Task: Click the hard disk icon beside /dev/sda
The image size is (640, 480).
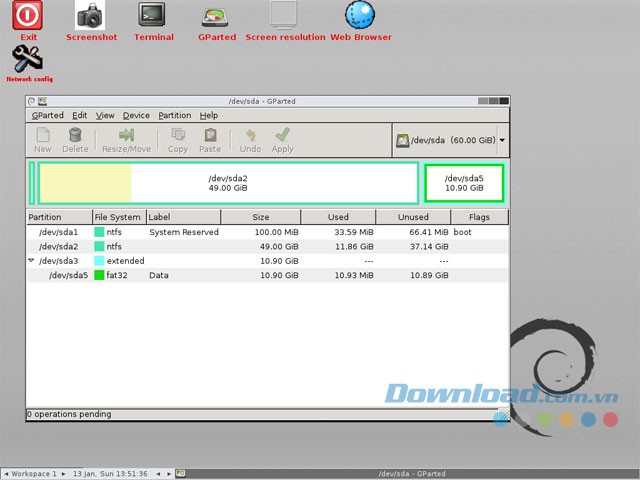Action: [402, 140]
